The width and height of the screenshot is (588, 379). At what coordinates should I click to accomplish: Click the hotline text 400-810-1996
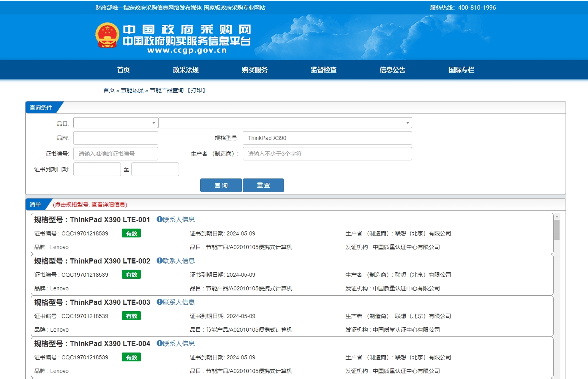(477, 7)
